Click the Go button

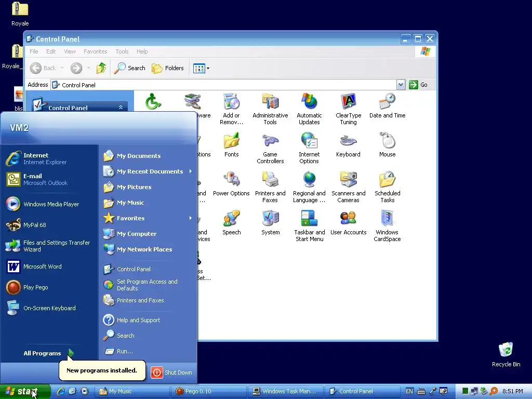pyautogui.click(x=418, y=85)
